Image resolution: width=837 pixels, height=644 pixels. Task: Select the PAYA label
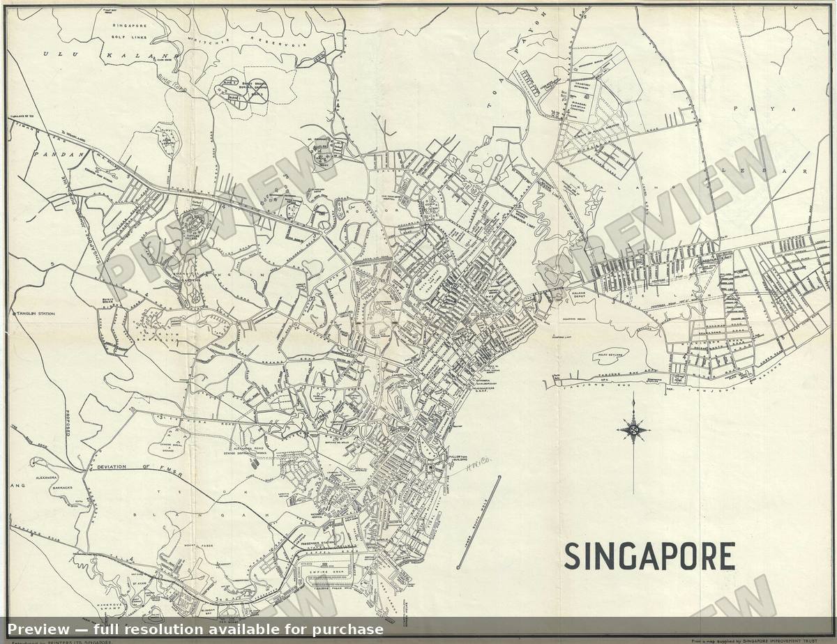point(763,109)
